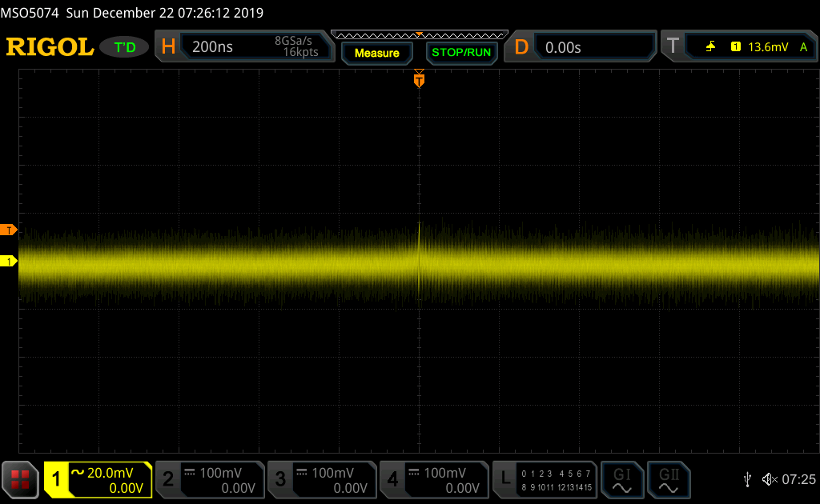Click the rising edge trigger icon
Viewport: 820px width, 504px height.
(x=710, y=47)
